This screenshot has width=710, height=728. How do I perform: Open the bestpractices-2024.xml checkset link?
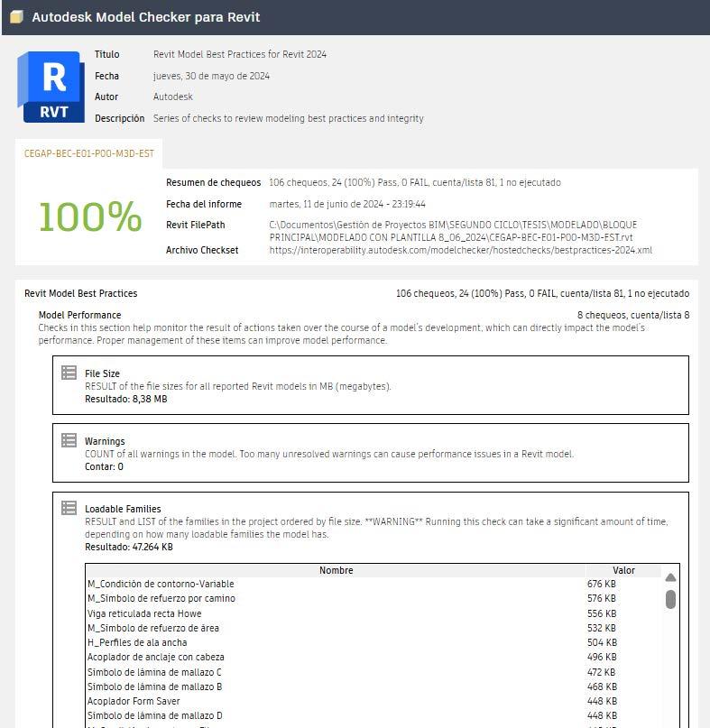tap(461, 250)
